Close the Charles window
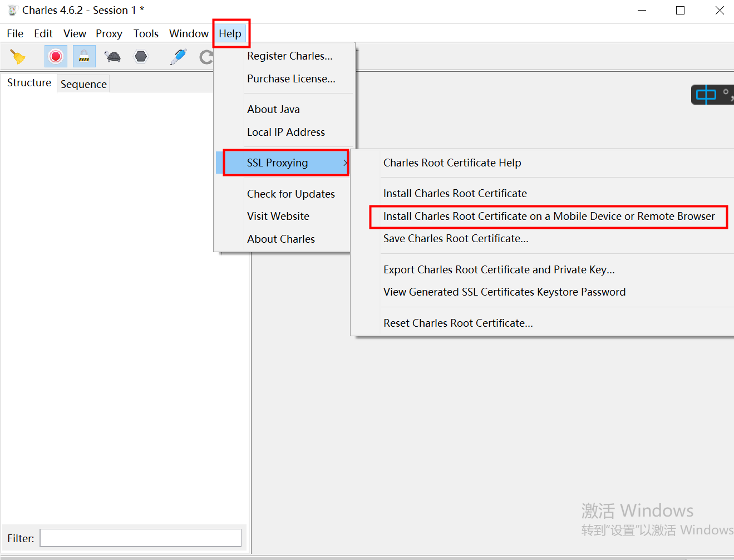 point(720,10)
